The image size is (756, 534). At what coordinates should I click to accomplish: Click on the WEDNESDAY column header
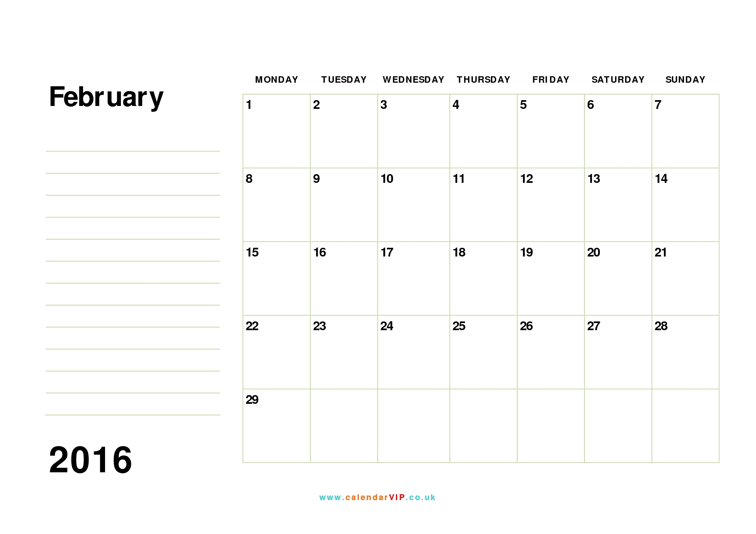click(413, 79)
